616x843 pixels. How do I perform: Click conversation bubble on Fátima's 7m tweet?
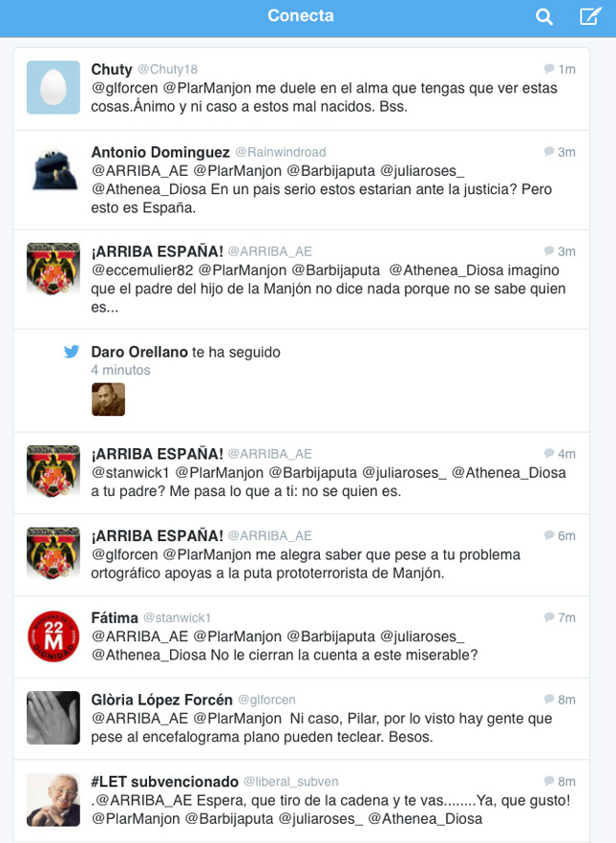click(549, 617)
